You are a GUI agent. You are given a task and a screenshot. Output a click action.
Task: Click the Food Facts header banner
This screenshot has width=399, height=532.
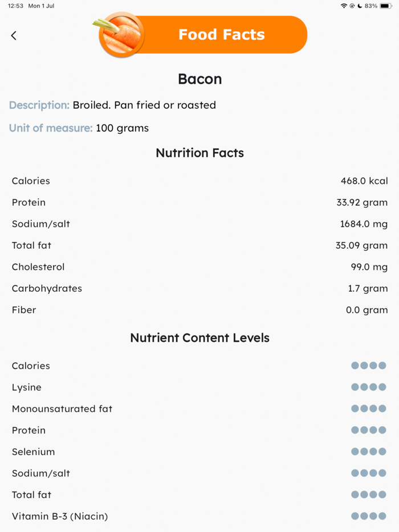click(x=222, y=35)
